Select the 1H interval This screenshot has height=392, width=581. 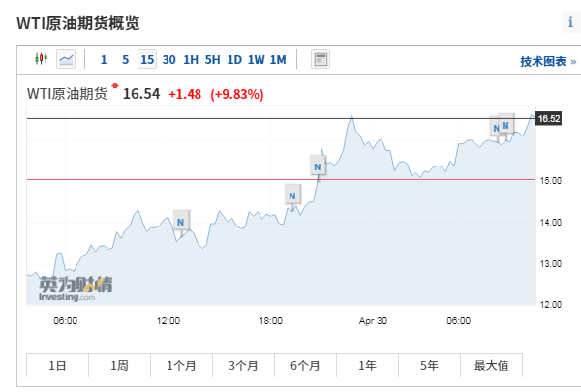(191, 60)
